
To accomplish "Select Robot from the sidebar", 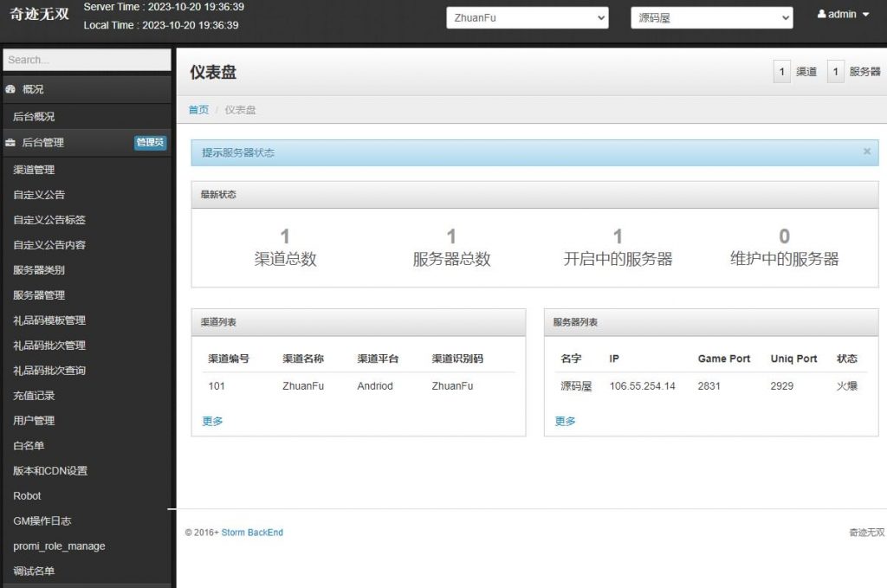I will pyautogui.click(x=27, y=496).
